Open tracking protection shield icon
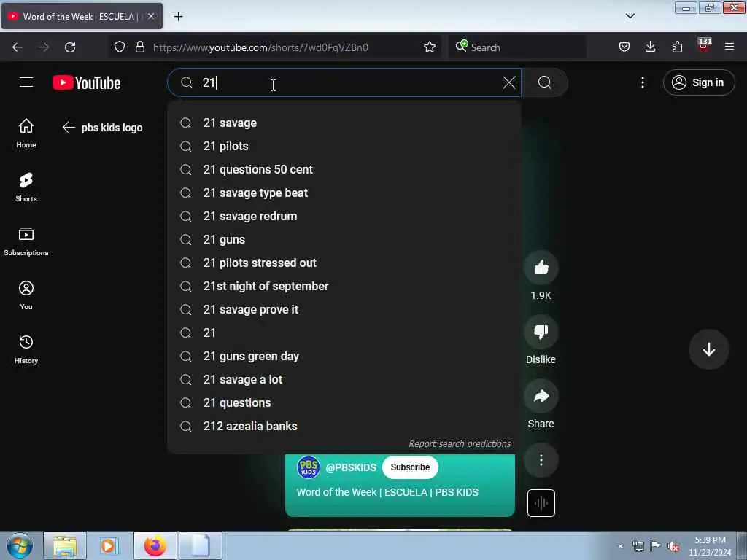 [120, 47]
